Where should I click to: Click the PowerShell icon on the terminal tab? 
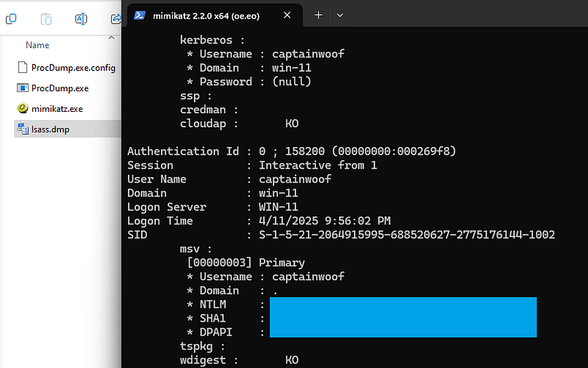pos(139,15)
